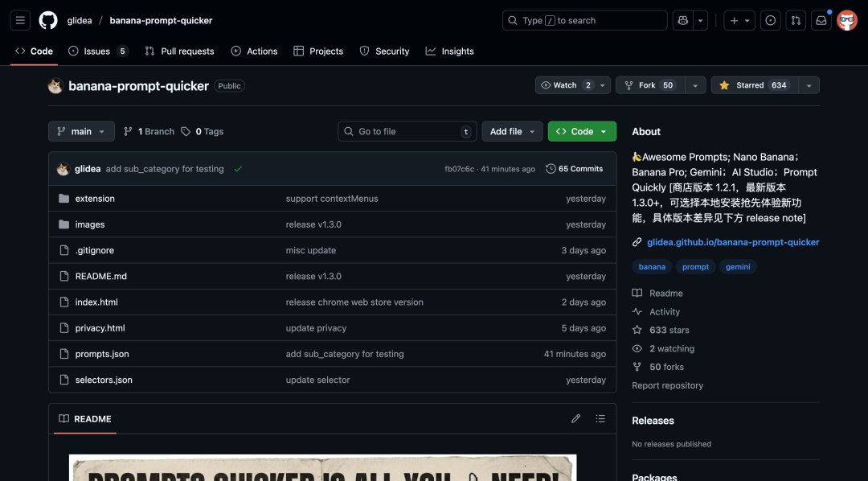The width and height of the screenshot is (868, 481).
Task: Click the 'update privacy' commit message
Action: [316, 328]
